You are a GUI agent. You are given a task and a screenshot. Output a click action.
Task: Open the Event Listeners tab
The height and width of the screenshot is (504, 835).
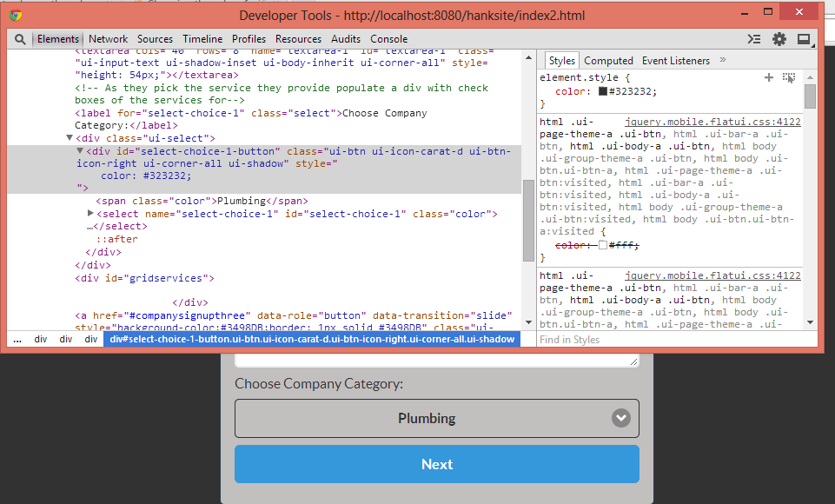[674, 61]
